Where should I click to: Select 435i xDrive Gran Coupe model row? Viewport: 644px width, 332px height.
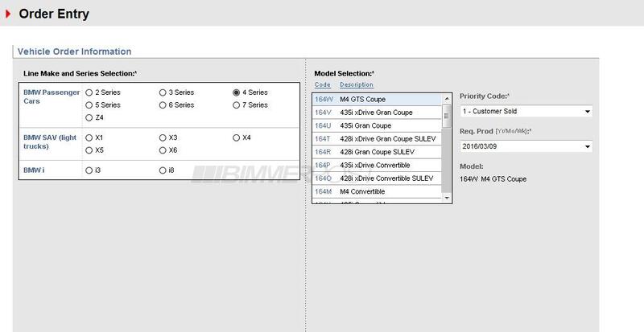point(377,113)
